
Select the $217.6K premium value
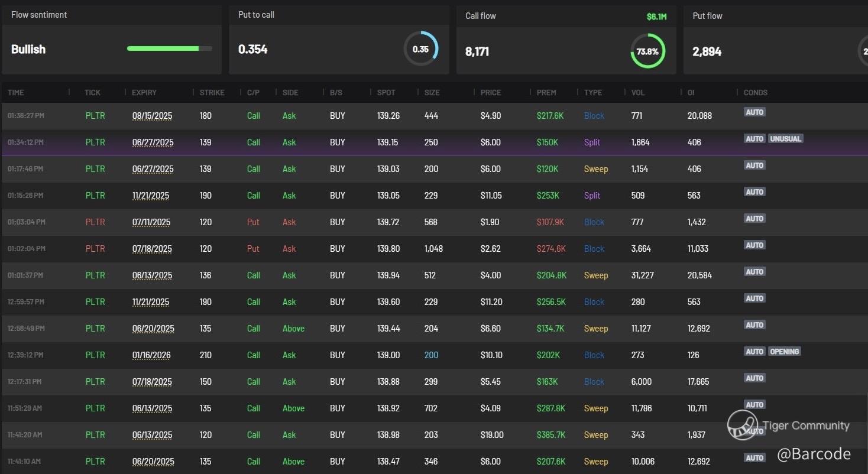[550, 116]
